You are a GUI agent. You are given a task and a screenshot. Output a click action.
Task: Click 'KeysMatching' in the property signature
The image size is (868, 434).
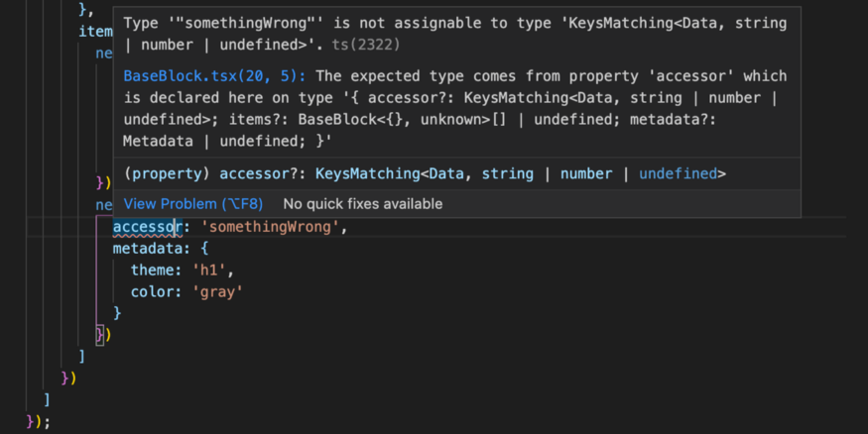point(368,173)
